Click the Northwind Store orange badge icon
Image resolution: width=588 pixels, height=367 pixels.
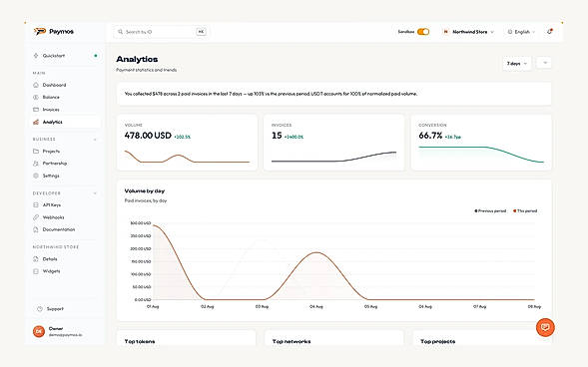[x=445, y=32]
